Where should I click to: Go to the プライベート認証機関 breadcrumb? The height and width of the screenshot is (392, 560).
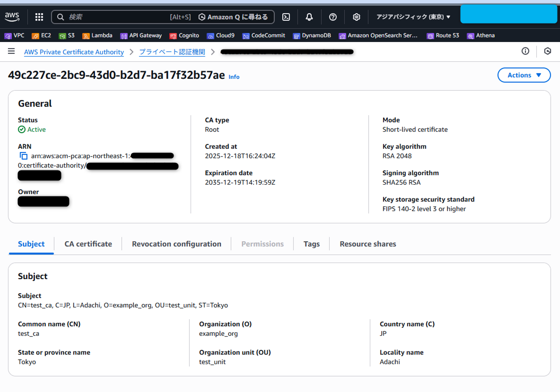click(172, 52)
